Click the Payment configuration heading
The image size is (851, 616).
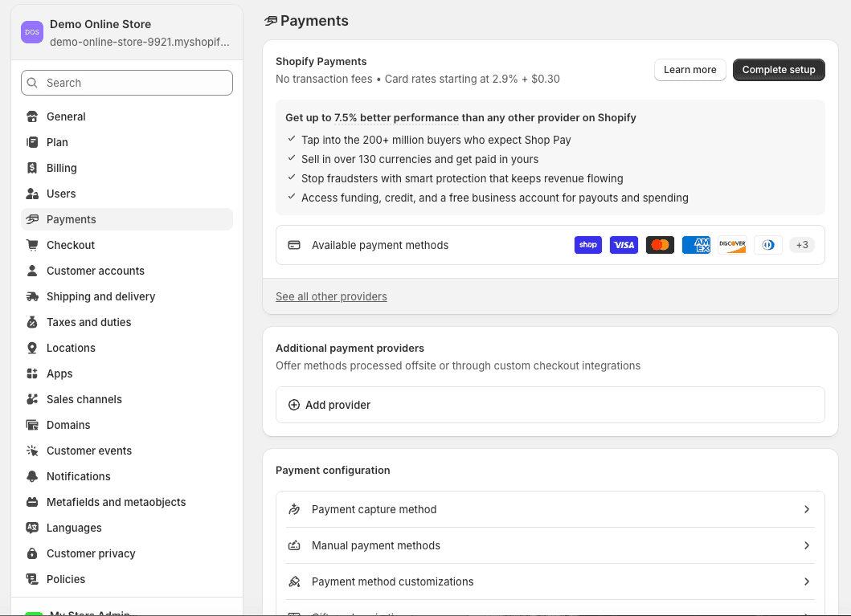coord(333,470)
